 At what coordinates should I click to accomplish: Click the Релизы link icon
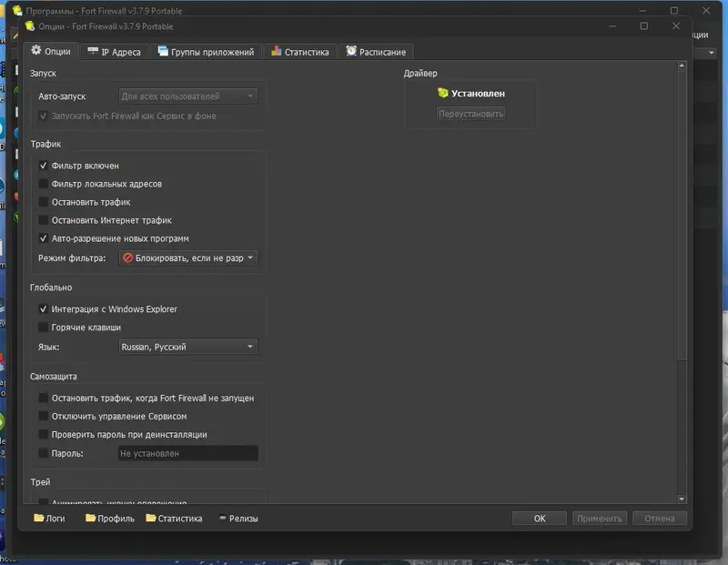[x=223, y=518]
